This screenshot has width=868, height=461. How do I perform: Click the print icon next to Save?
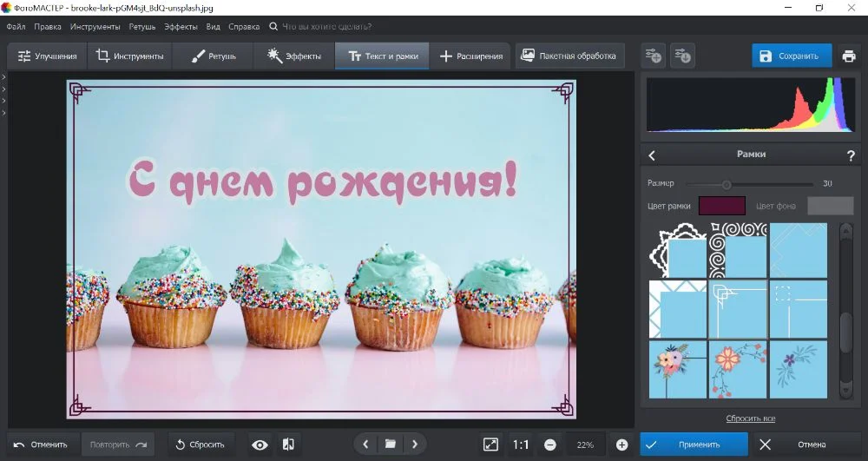click(x=849, y=56)
